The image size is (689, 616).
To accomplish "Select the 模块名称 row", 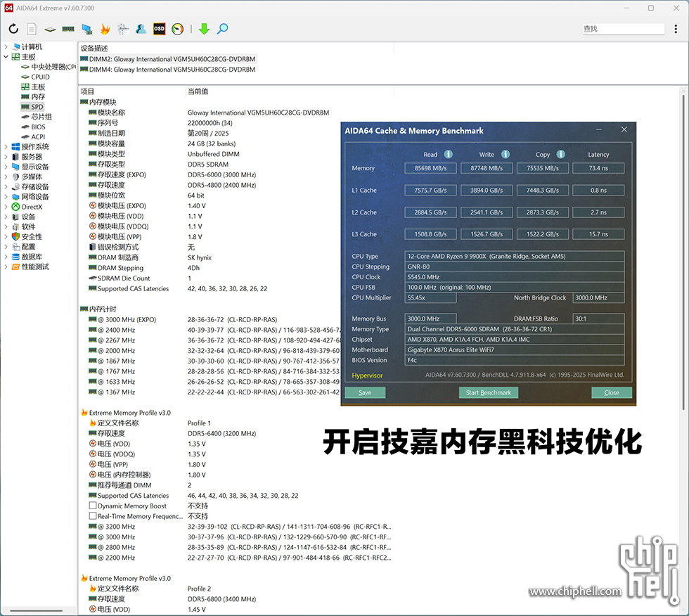I will (x=210, y=113).
